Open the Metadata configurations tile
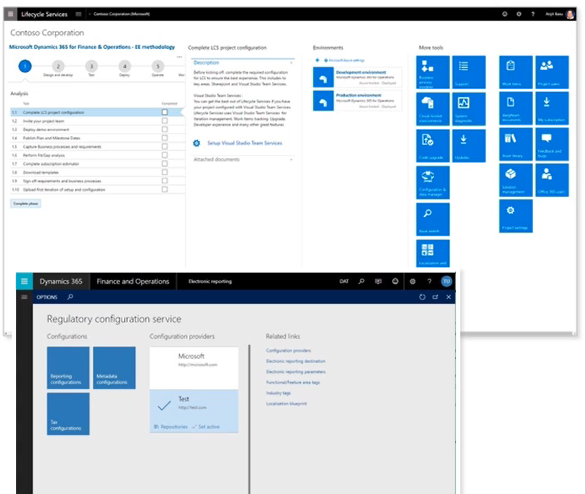Screen dimensions: 585x494 tap(114, 368)
